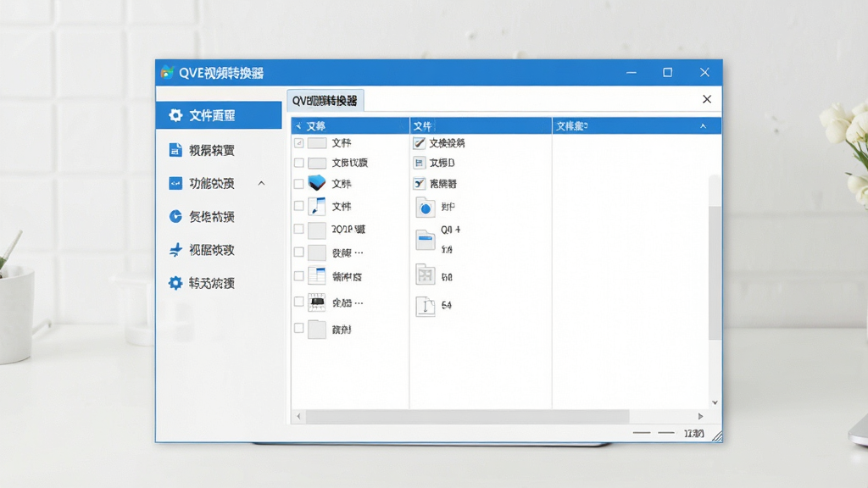The height and width of the screenshot is (488, 868).
Task: Uncheck the ticked checkbox in the first row
Action: click(299, 143)
